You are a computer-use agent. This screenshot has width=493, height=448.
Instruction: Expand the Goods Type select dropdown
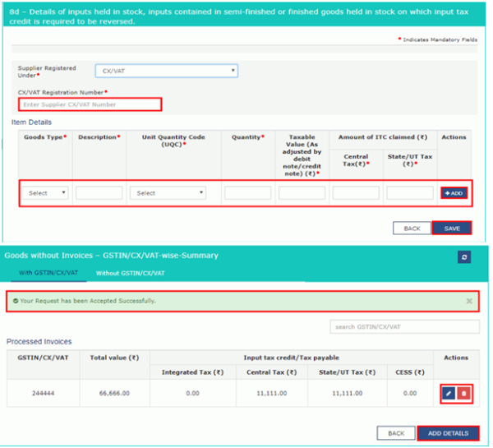click(47, 193)
